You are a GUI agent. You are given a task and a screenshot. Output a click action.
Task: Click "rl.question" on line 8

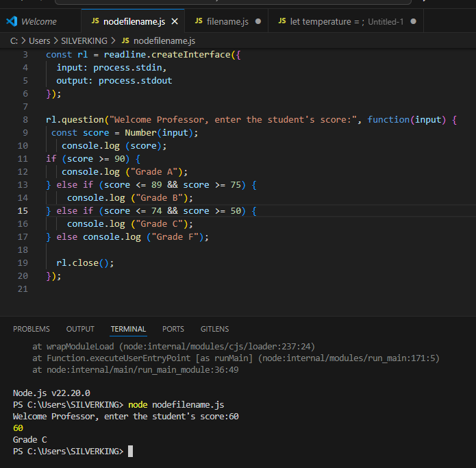pyautogui.click(x=75, y=120)
